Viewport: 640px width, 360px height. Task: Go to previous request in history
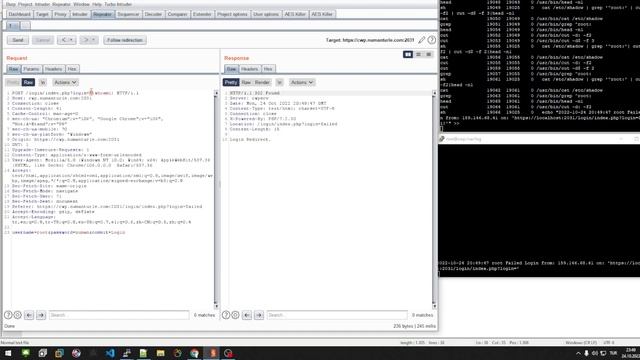(x=63, y=40)
